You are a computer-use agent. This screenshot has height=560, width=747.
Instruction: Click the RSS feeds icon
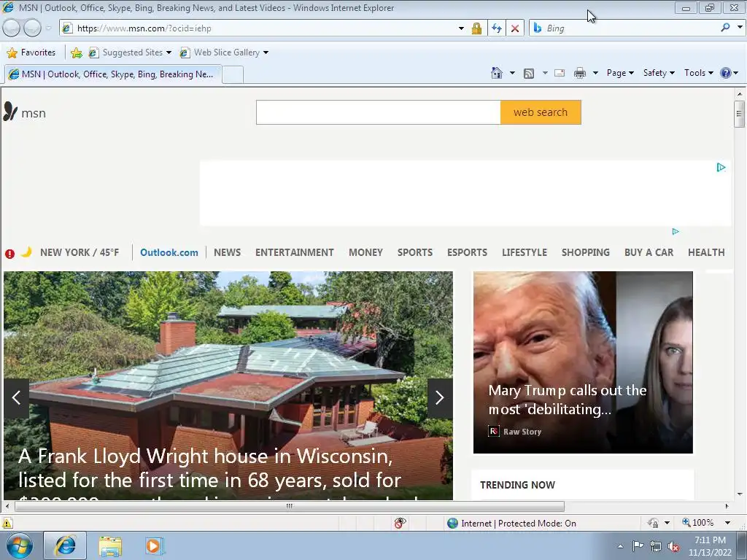tap(529, 74)
